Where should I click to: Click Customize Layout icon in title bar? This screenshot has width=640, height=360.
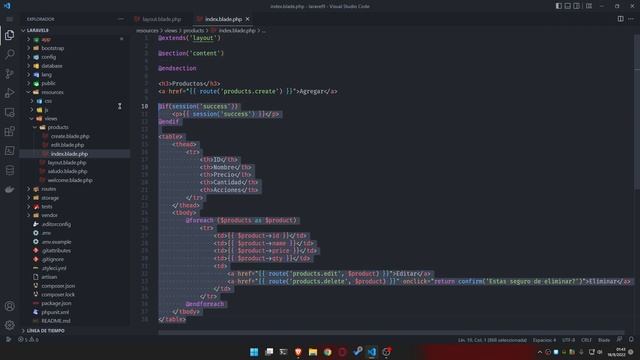589,6
